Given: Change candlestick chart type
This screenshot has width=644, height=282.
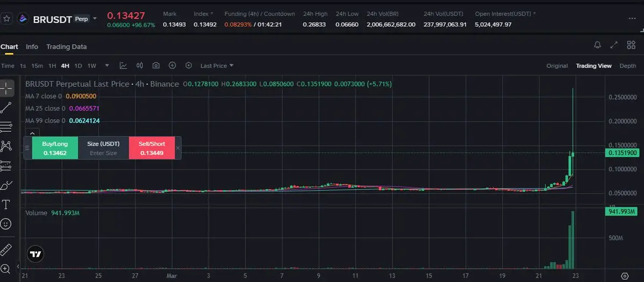Looking at the screenshot, I should 140,66.
